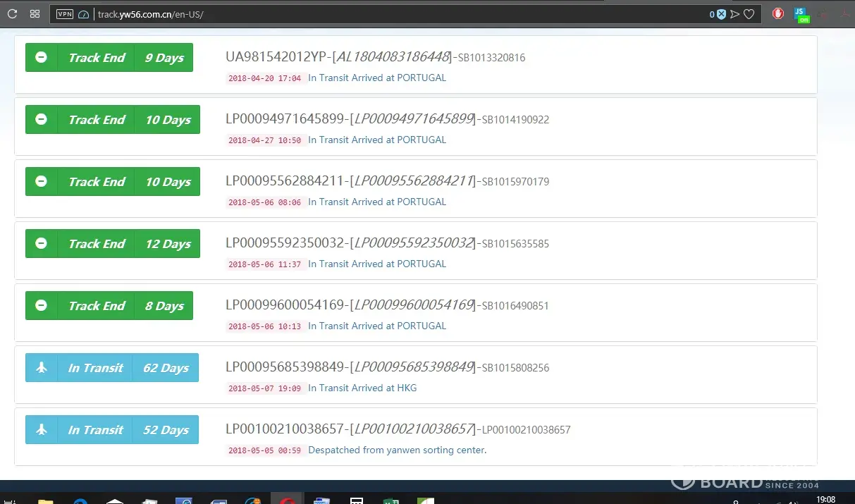Select tracking number UA981542012YP
855x504 pixels.
[276, 57]
